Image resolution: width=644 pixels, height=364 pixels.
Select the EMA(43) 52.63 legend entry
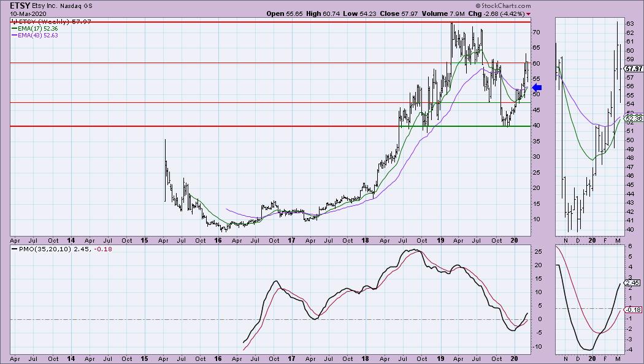pyautogui.click(x=38, y=36)
